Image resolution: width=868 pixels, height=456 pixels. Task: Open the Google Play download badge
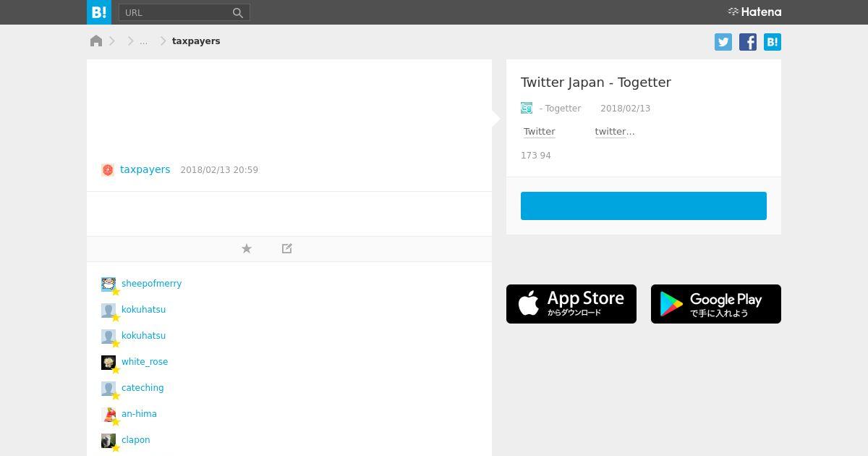pos(716,304)
